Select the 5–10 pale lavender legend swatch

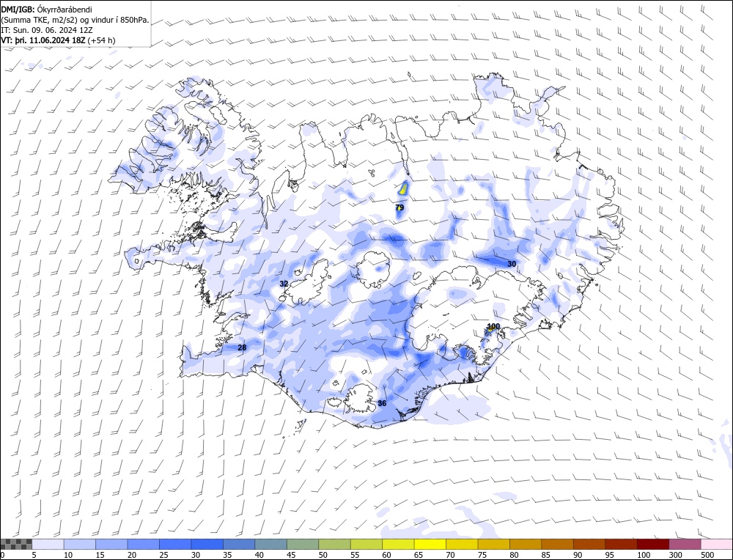[x=48, y=544]
